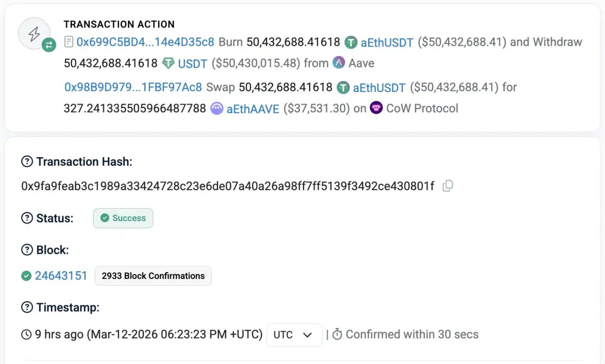Open address 0x98B9D979...1FBF97Ac8 link

point(133,87)
